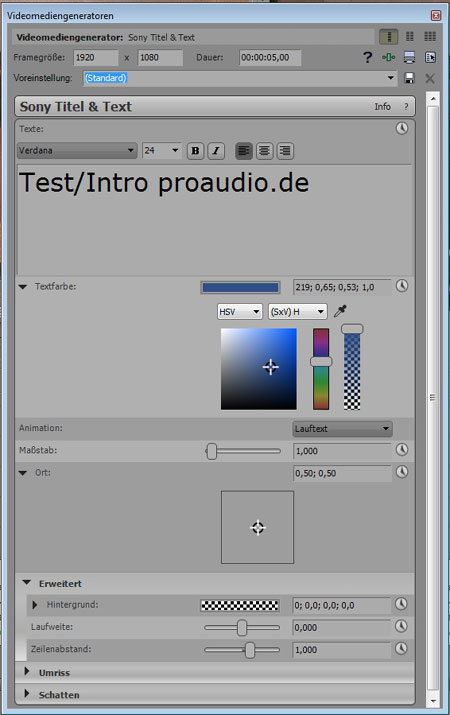Delete preset with the X icon
This screenshot has height=715, width=450.
429,78
